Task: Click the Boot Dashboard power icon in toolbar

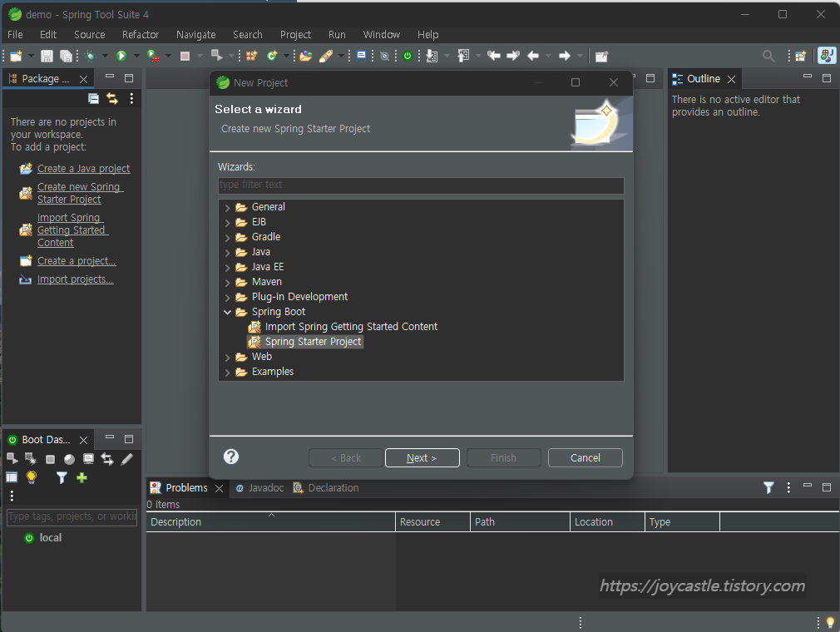Action: point(408,56)
